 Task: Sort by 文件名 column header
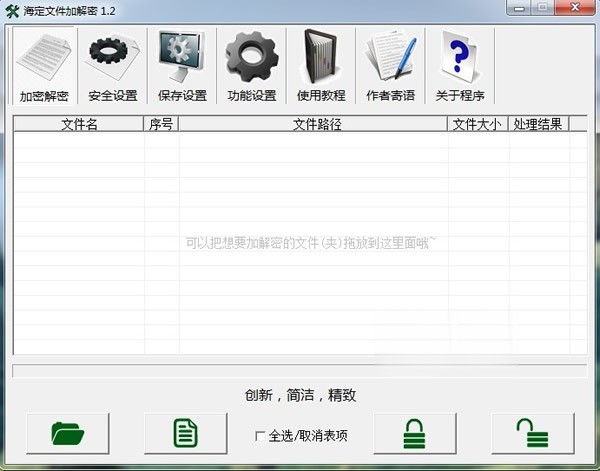[79, 125]
